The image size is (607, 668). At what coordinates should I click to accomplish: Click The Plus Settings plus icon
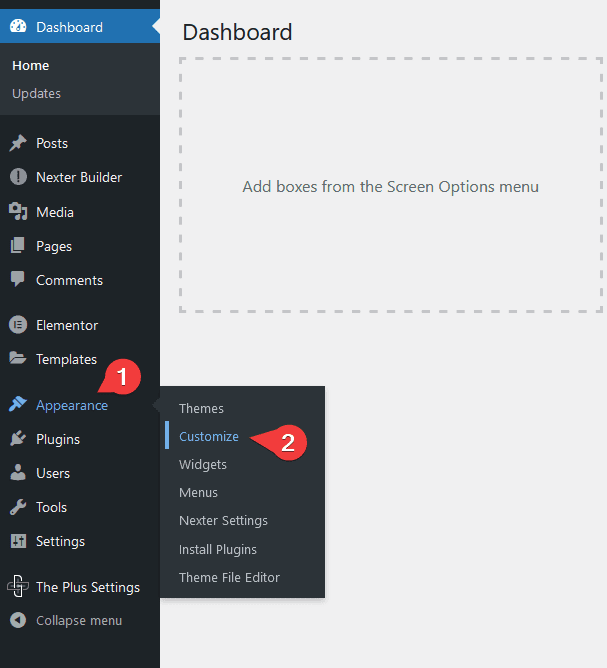[18, 587]
